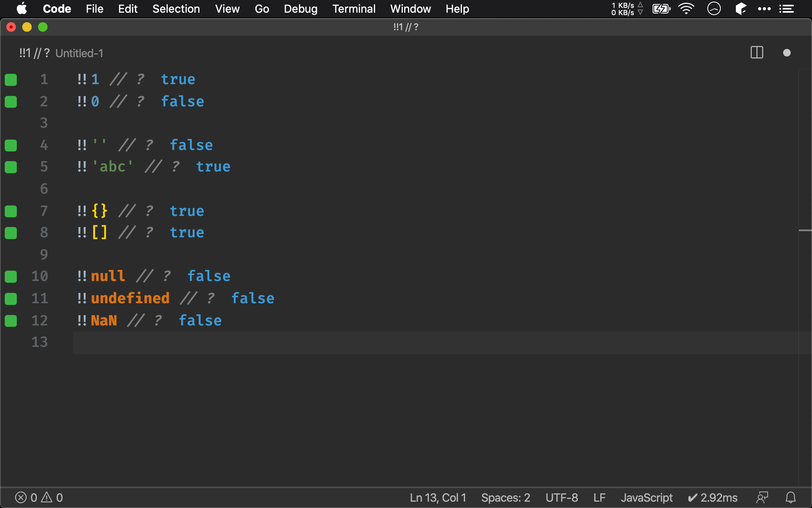Open the encoding selector showing UTF-8

[561, 497]
